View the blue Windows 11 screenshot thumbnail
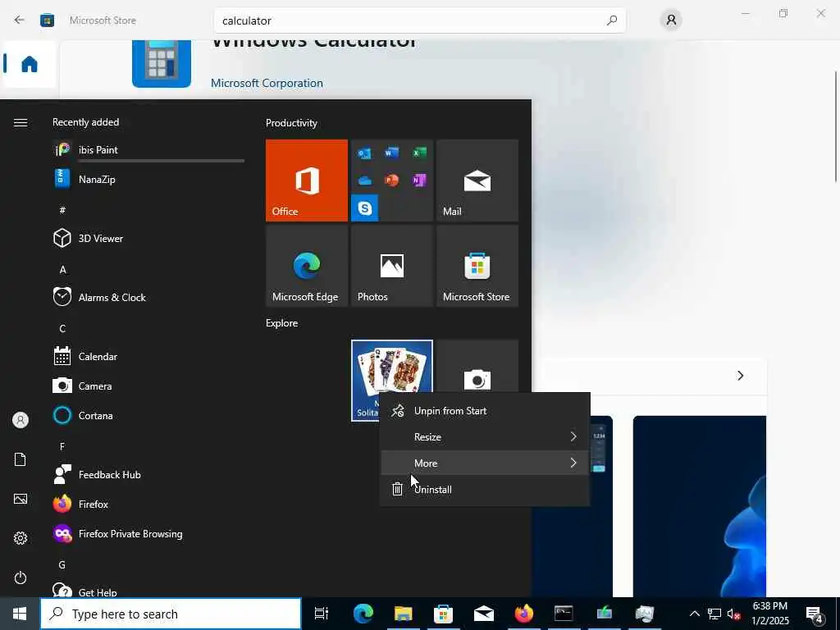 tap(700, 506)
